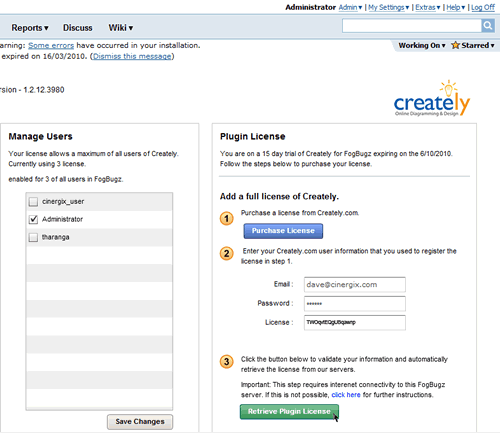
Task: Click the 'Manage Users' heading
Action: [x=40, y=136]
